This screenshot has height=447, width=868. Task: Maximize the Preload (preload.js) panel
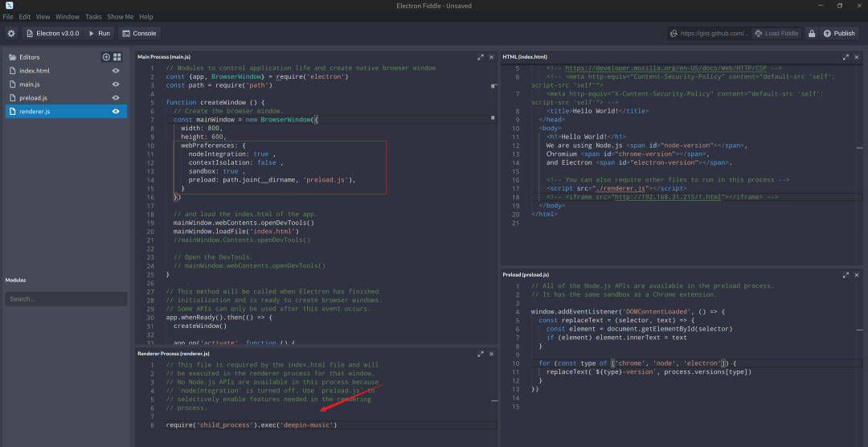(x=845, y=275)
